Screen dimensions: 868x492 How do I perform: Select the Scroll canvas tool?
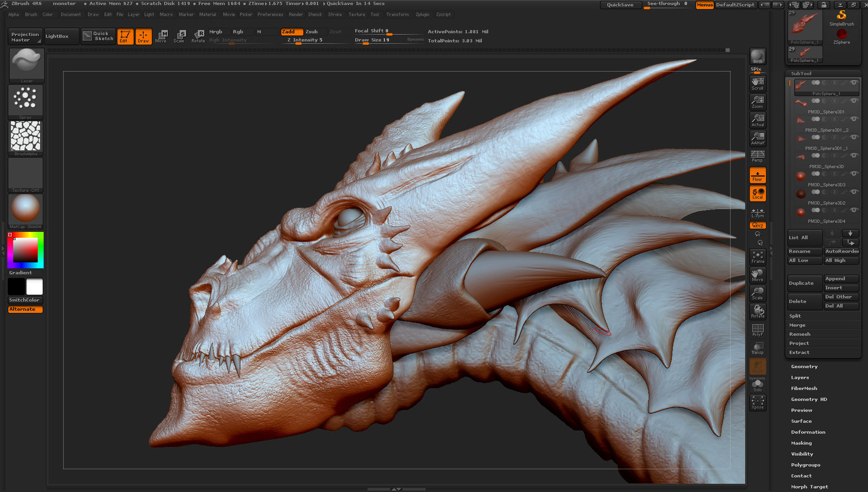tap(757, 83)
